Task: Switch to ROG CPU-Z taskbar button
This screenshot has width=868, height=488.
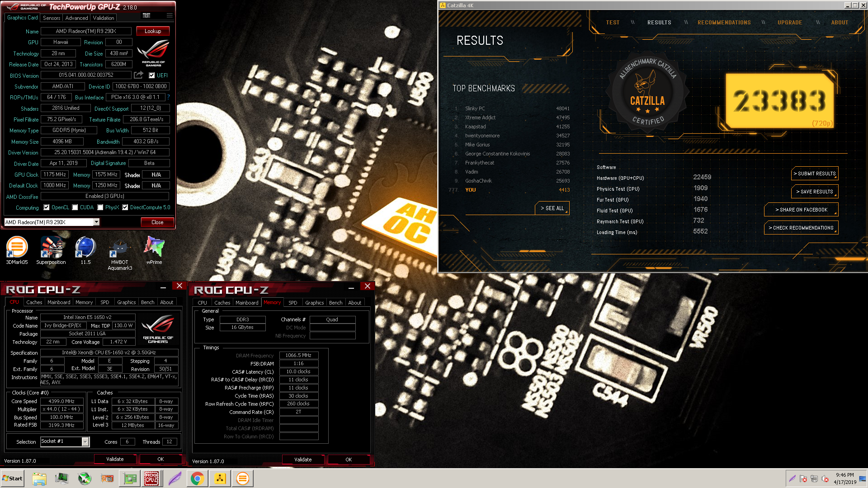Action: tap(151, 479)
